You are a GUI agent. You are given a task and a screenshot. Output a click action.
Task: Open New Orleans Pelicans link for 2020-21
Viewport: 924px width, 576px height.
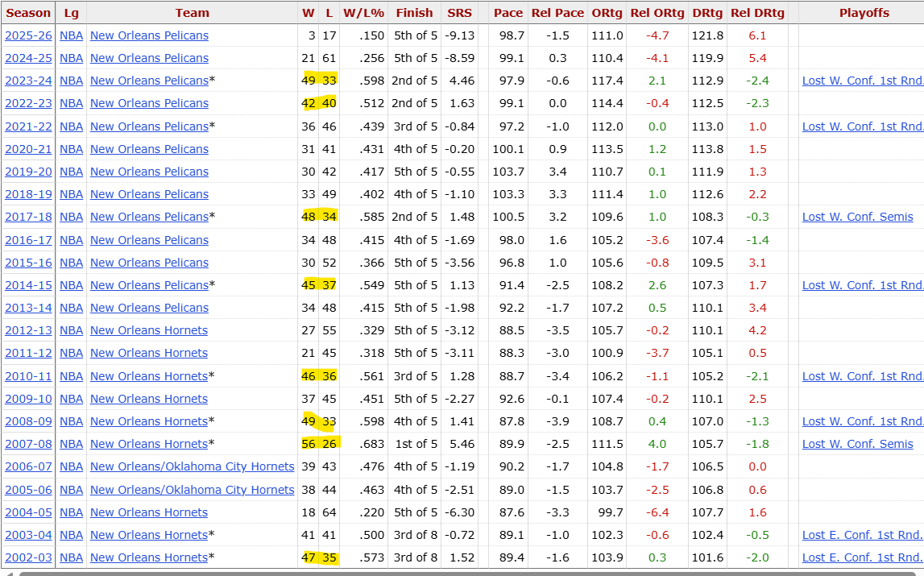[149, 149]
